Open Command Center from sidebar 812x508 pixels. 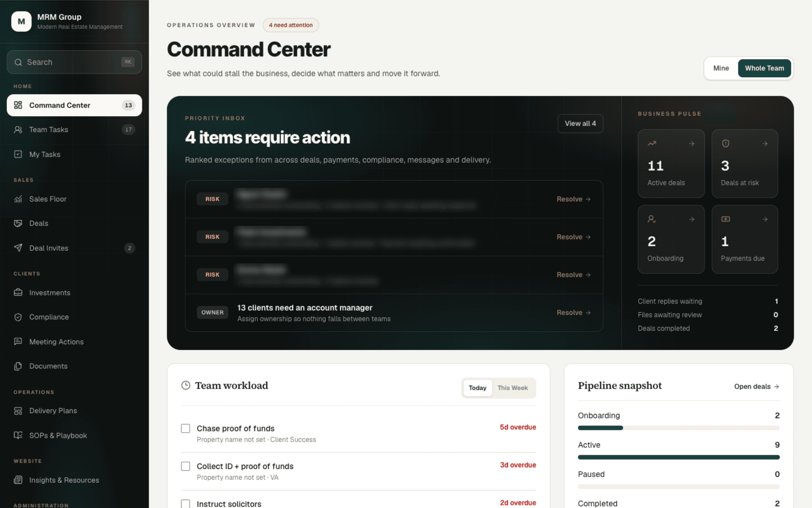point(74,105)
